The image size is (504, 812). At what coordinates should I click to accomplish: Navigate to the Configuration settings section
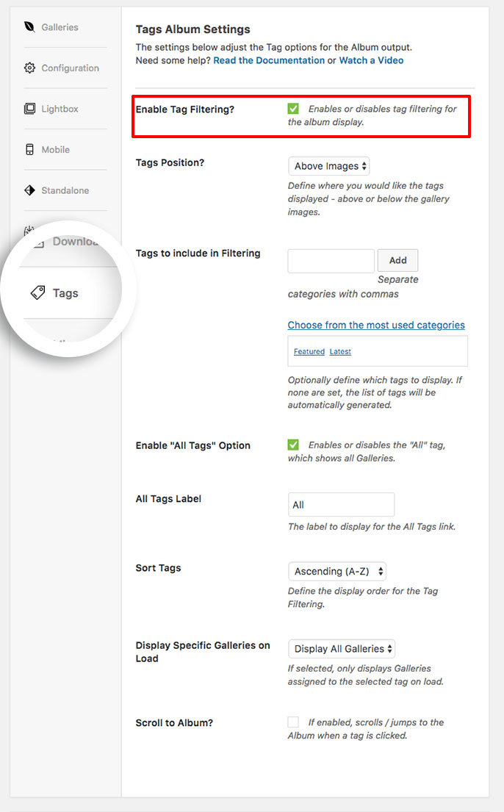69,67
